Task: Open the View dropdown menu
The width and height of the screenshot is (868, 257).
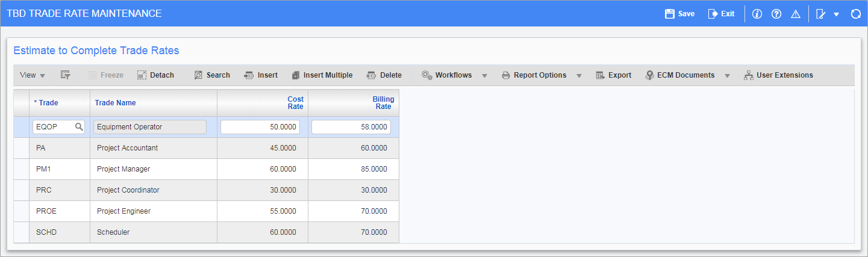Action: [33, 75]
